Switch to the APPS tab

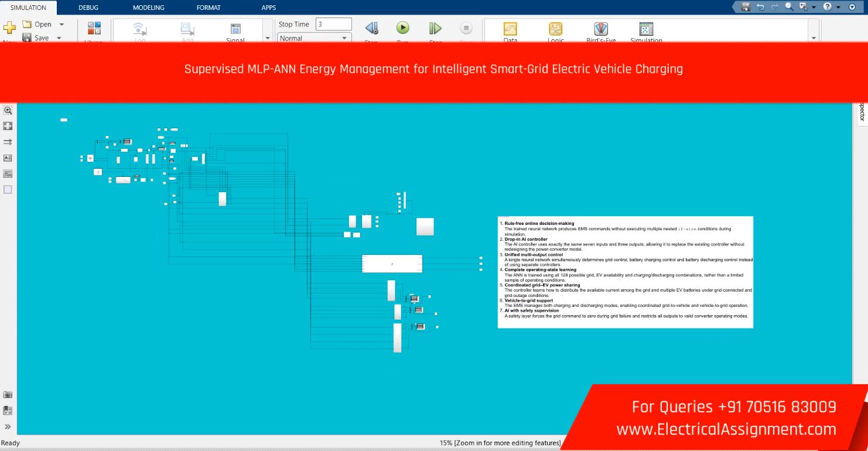[269, 8]
